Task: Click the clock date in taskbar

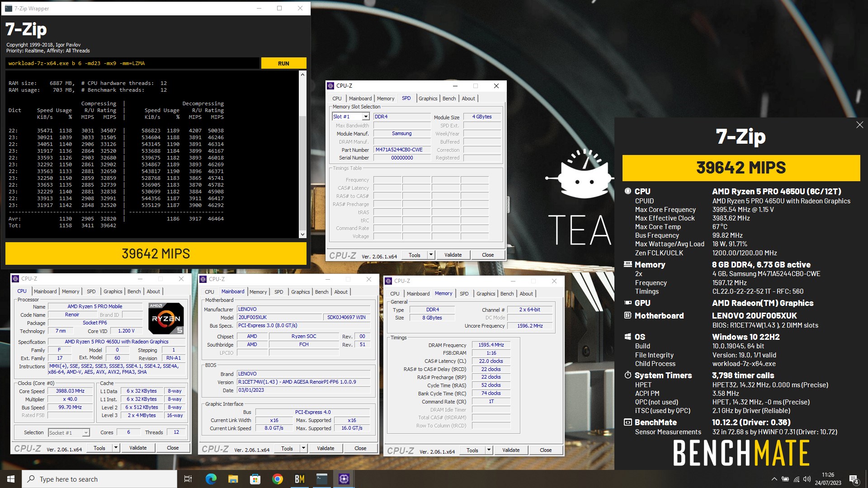Action: tap(828, 479)
